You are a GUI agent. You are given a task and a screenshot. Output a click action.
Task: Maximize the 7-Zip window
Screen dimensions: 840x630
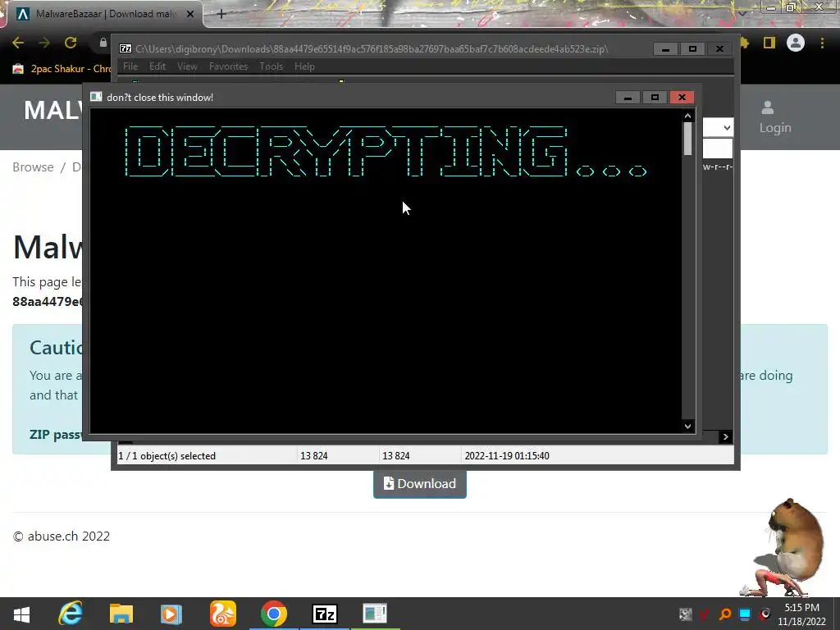click(x=692, y=48)
